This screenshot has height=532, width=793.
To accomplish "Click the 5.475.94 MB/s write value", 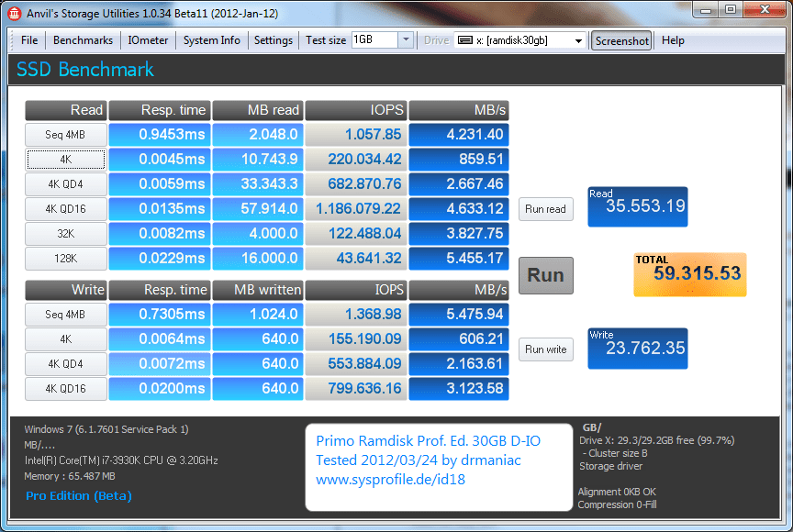I will tap(459, 315).
